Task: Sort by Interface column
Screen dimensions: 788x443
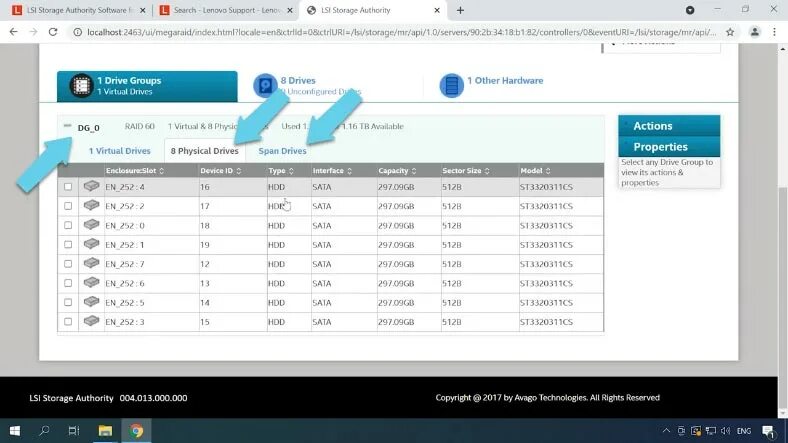Action: pos(332,171)
